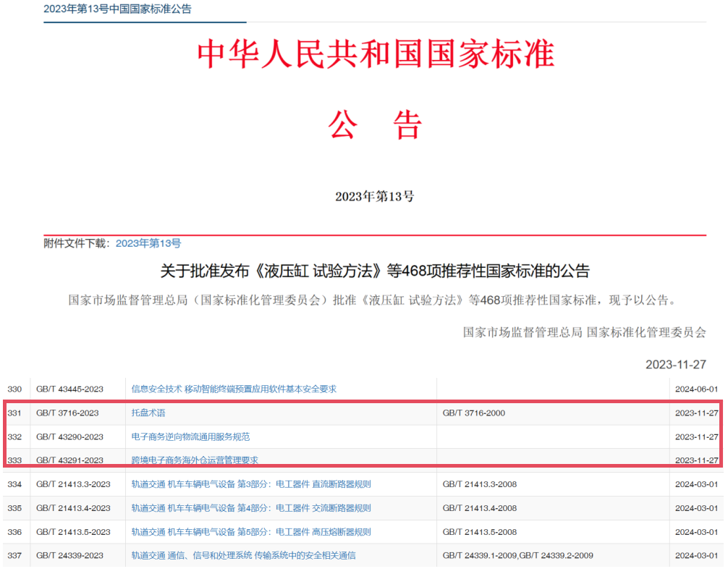Open 轨道交通 通信、信号和处理系统 standard link
728x574 pixels.
243,555
